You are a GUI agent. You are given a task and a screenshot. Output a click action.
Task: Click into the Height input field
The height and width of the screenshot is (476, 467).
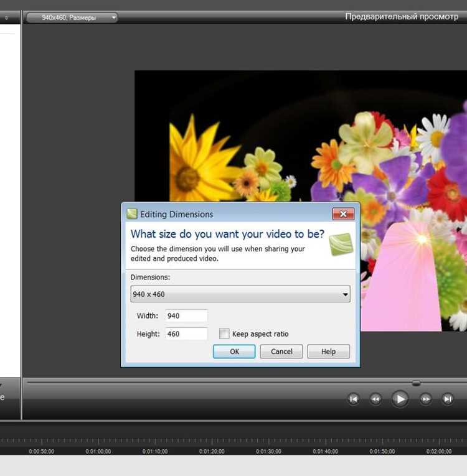click(186, 334)
